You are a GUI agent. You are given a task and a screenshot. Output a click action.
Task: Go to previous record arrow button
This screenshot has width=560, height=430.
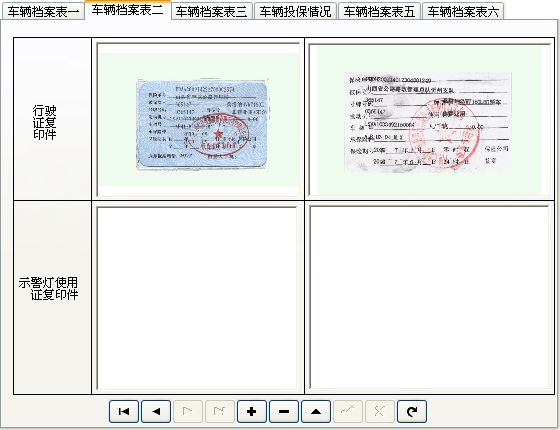coord(156,411)
